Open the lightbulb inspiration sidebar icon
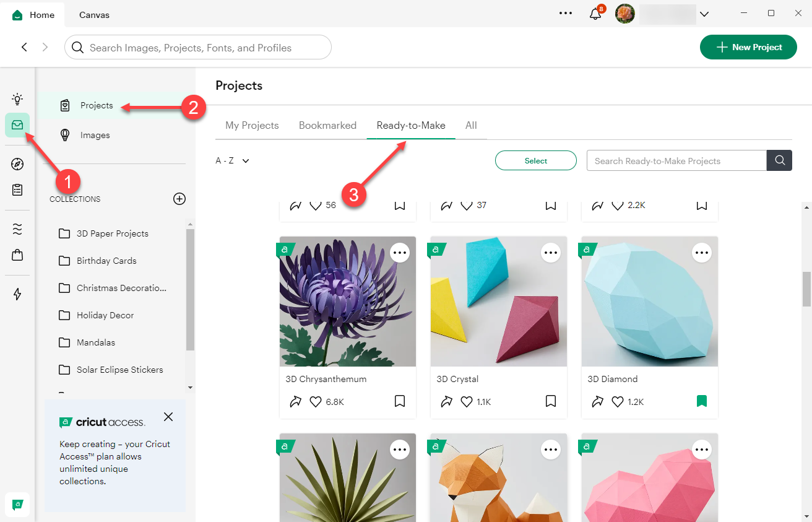The image size is (812, 522). point(17,98)
